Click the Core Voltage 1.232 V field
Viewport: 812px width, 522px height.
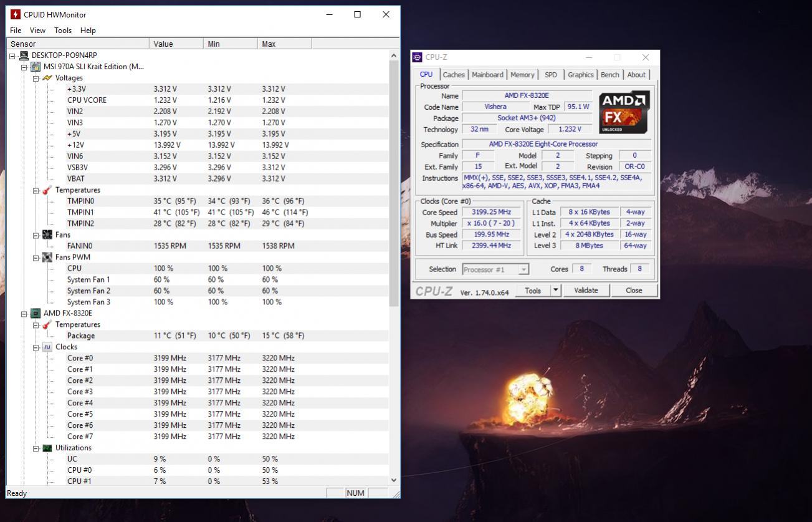[570, 129]
